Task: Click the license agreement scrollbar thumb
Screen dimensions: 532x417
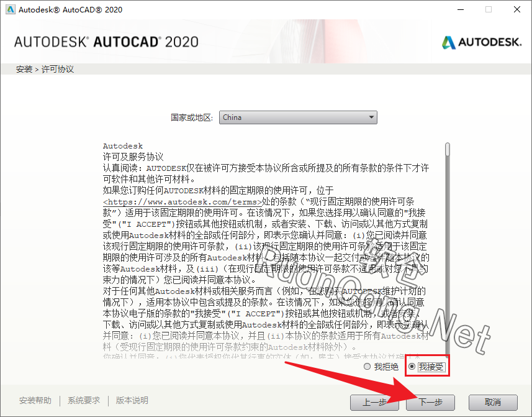Action: [x=447, y=150]
